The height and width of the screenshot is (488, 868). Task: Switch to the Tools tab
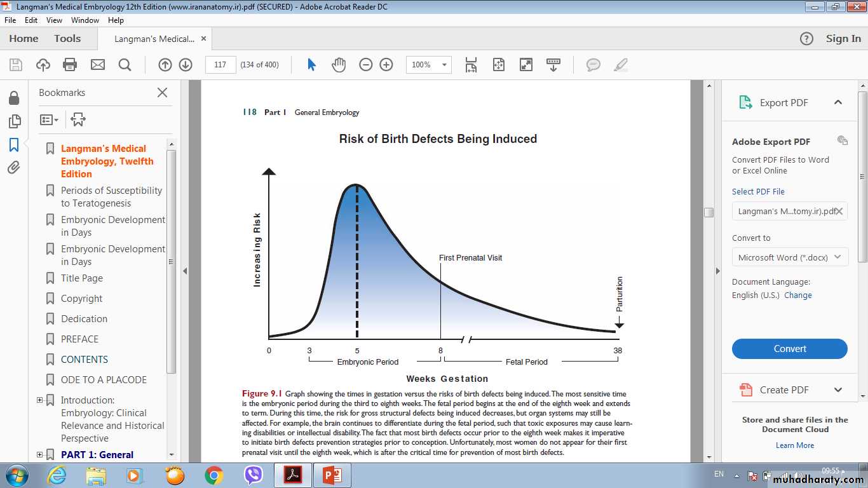click(67, 39)
